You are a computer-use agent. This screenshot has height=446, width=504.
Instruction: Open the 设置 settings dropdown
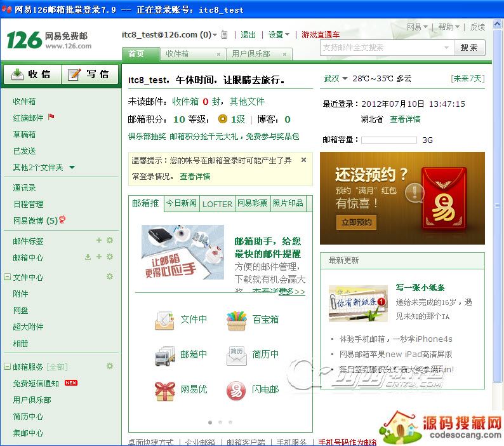point(279,34)
